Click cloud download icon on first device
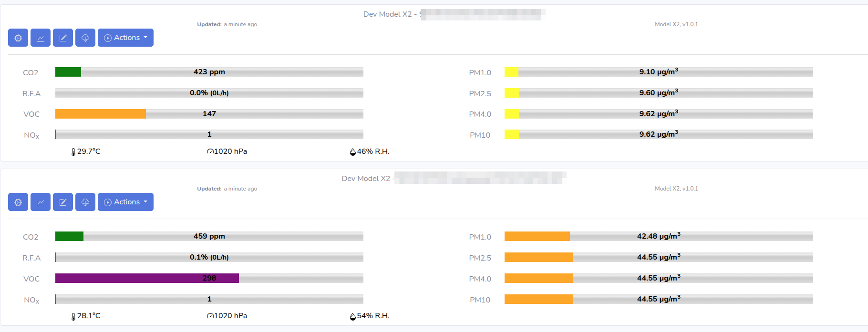Viewport: 868px width, 332px height. pyautogui.click(x=85, y=38)
